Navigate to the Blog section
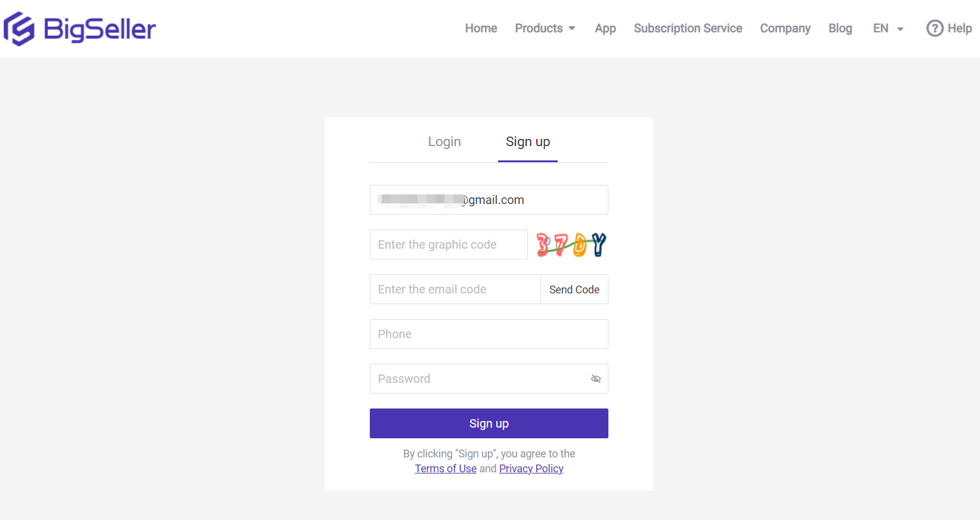The width and height of the screenshot is (980, 520). tap(840, 28)
